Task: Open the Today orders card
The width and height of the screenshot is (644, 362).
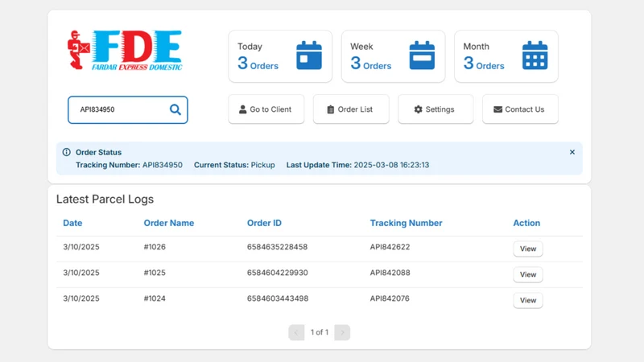Action: [x=280, y=56]
